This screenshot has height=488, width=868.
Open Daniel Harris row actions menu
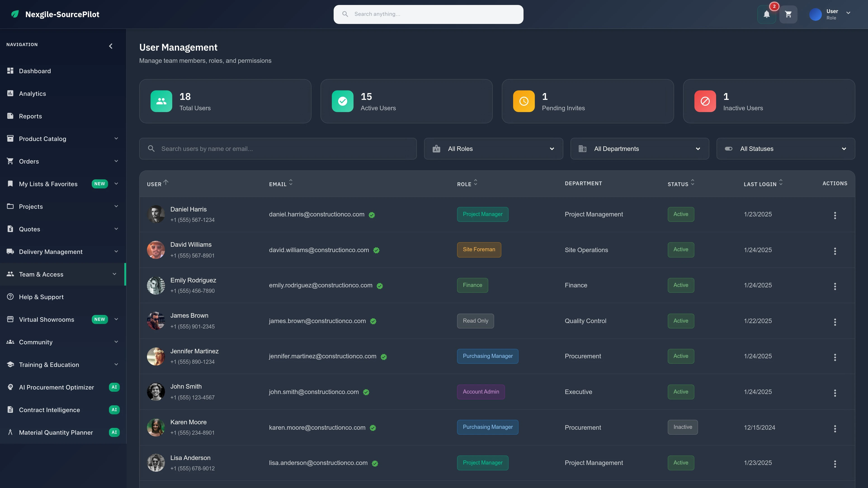(x=835, y=216)
